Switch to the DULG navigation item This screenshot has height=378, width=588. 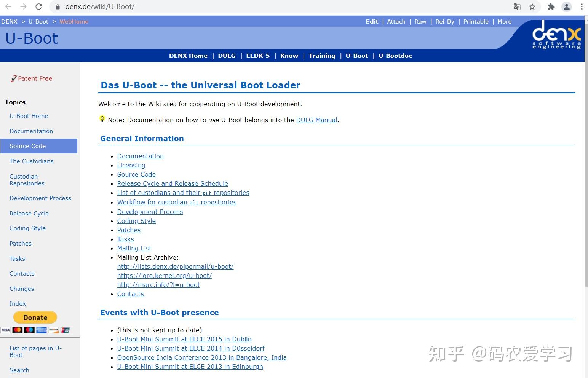(x=227, y=56)
